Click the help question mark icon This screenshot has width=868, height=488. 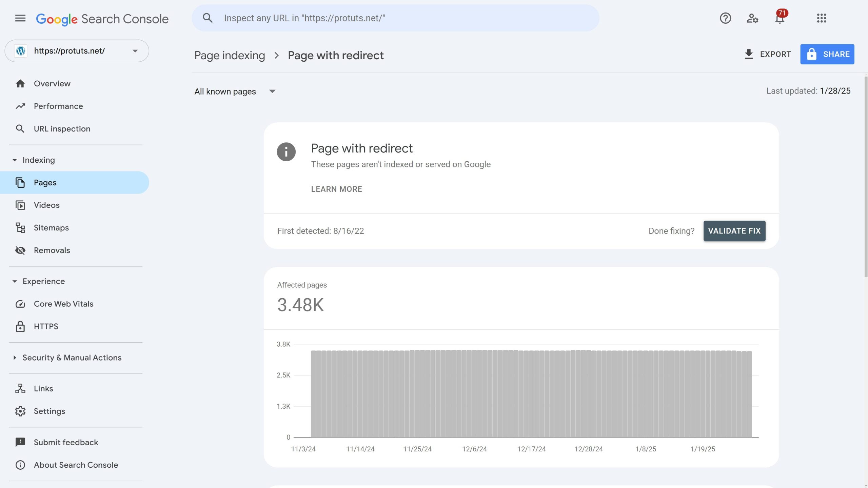point(725,18)
